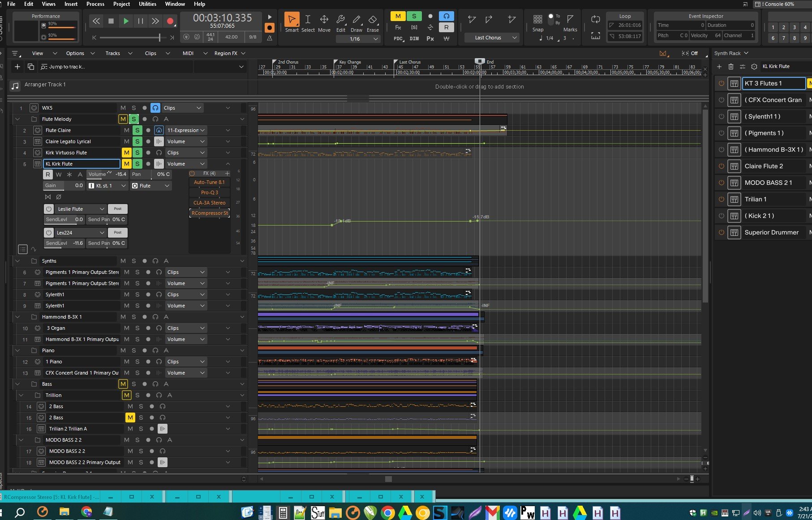Image resolution: width=812 pixels, height=520 pixels.
Task: Fast forward with the double-arrow button
Action: (155, 21)
